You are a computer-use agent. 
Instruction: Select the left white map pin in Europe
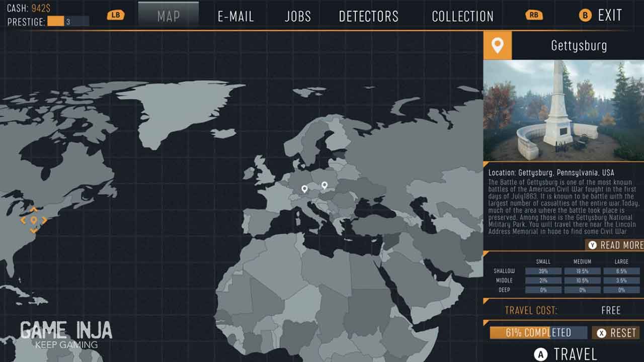(304, 189)
